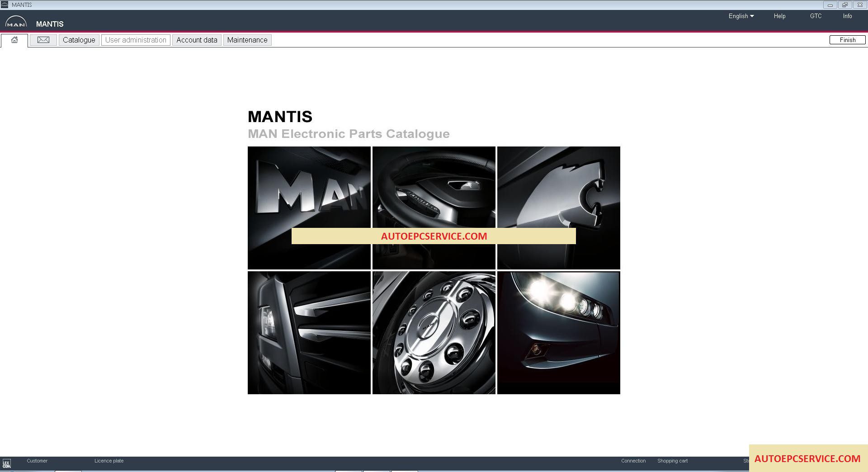The image size is (868, 472).
Task: Open the Home tab with house icon
Action: point(14,40)
